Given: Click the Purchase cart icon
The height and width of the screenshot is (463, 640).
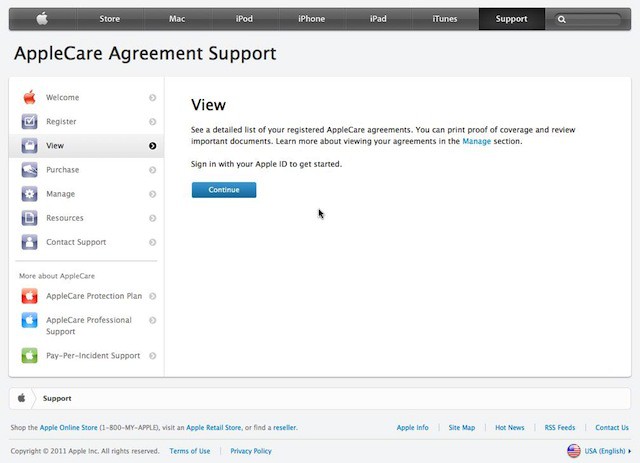Looking at the screenshot, I should 29,170.
